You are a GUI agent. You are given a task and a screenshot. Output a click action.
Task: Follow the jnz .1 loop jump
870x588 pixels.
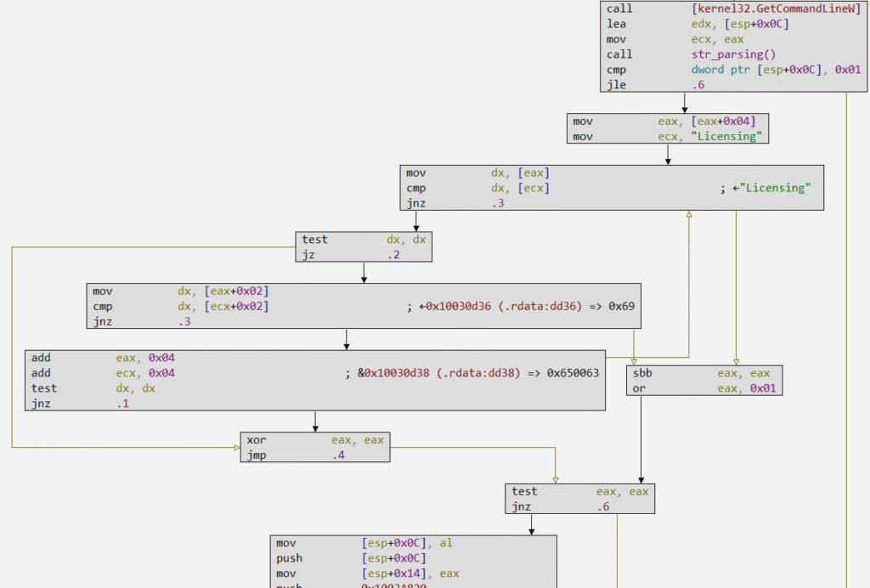click(x=123, y=404)
